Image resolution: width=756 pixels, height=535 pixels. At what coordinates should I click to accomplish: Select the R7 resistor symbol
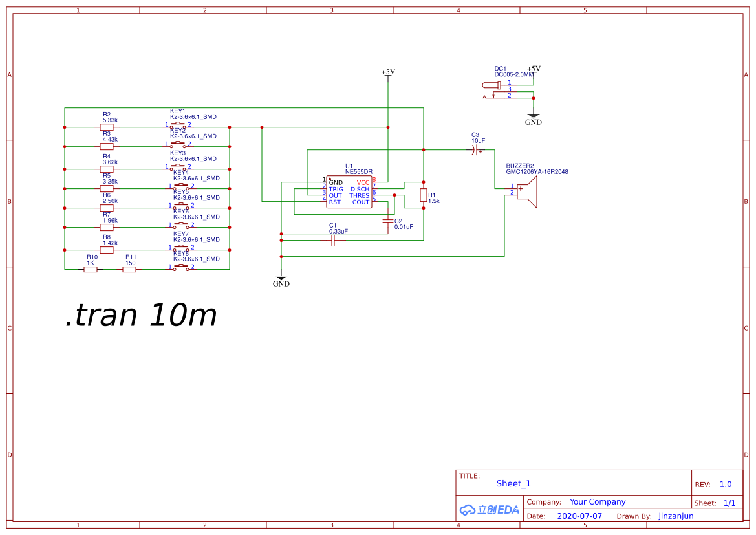[107, 227]
